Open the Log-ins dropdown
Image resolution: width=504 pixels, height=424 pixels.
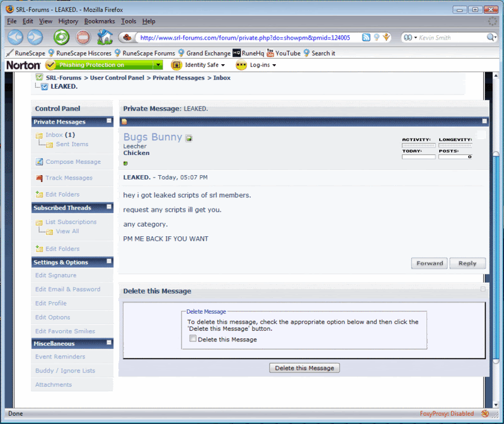tap(256, 65)
